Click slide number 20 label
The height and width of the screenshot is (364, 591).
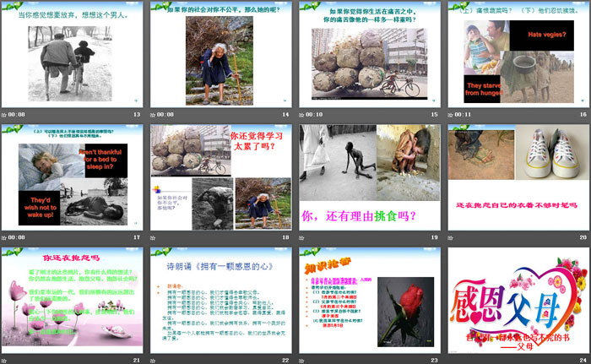[583, 237]
